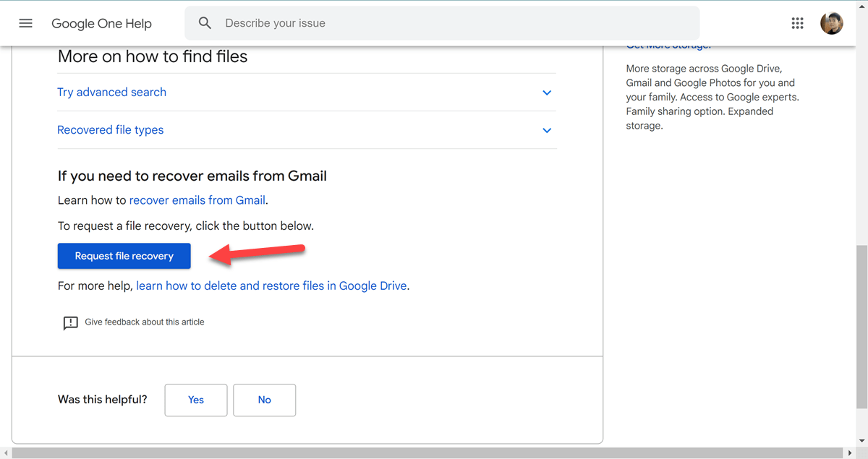Answer No to Was this helpful
This screenshot has width=868, height=459.
(x=264, y=400)
